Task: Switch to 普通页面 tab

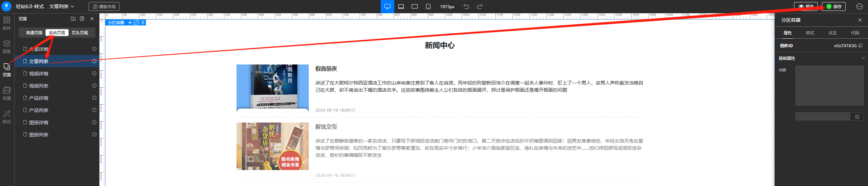Action: pyautogui.click(x=34, y=33)
